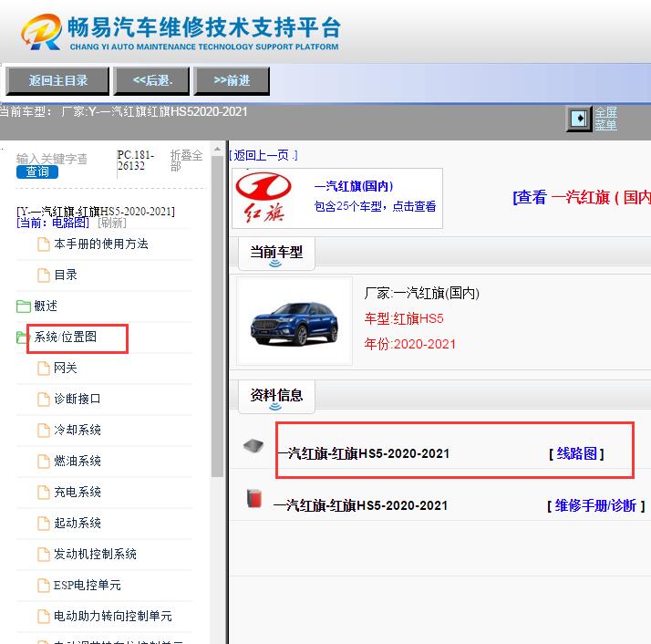Expand the 概述 folder icon
651x644 pixels.
24,306
